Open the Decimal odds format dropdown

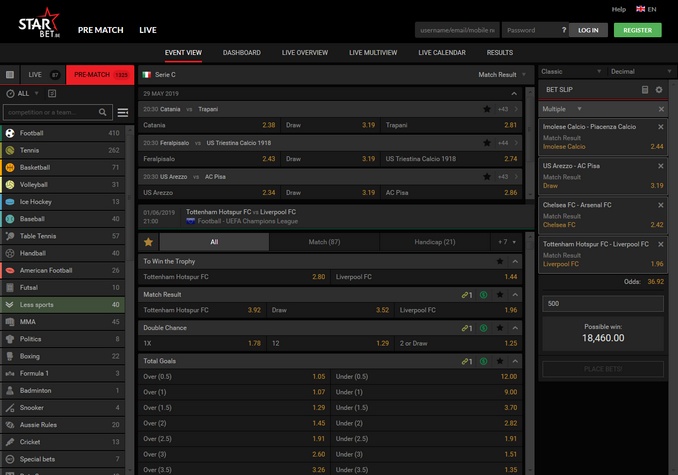click(641, 71)
